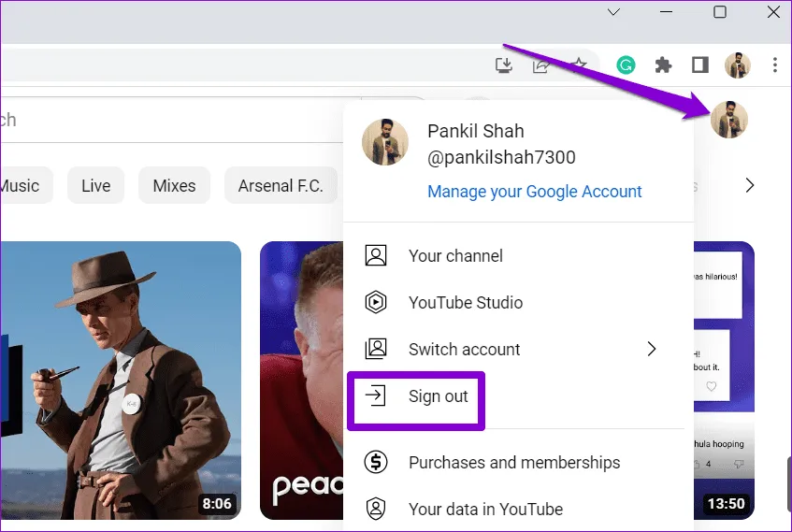
Task: Open the 8:06 video thumbnail
Action: click(121, 380)
